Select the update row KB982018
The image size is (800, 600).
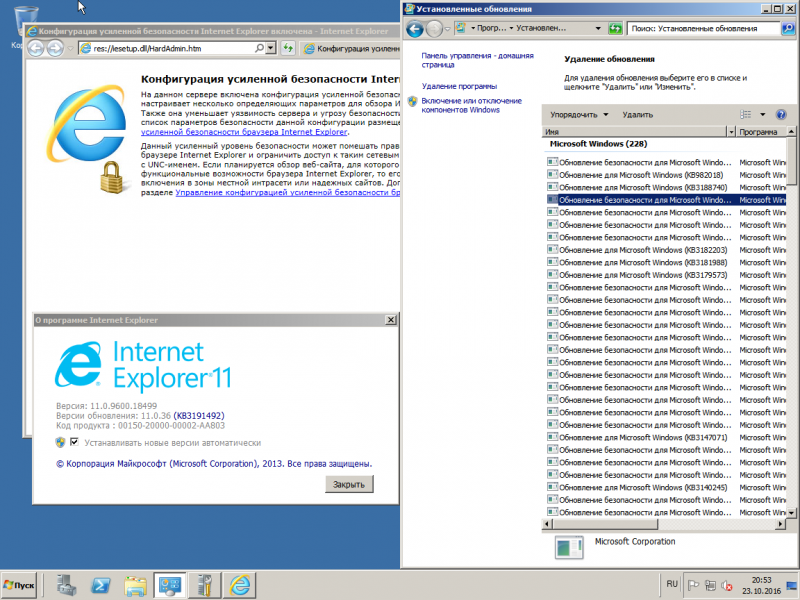[x=666, y=175]
